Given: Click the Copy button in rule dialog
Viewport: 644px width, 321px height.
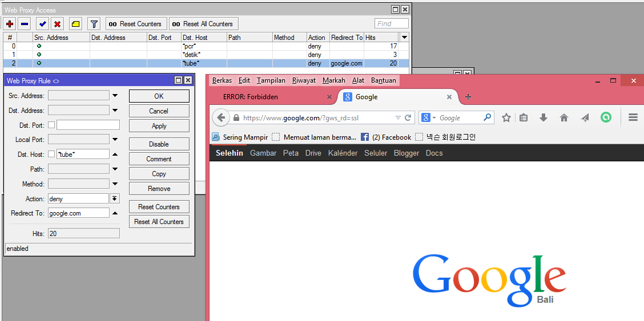Looking at the screenshot, I should coord(159,174).
